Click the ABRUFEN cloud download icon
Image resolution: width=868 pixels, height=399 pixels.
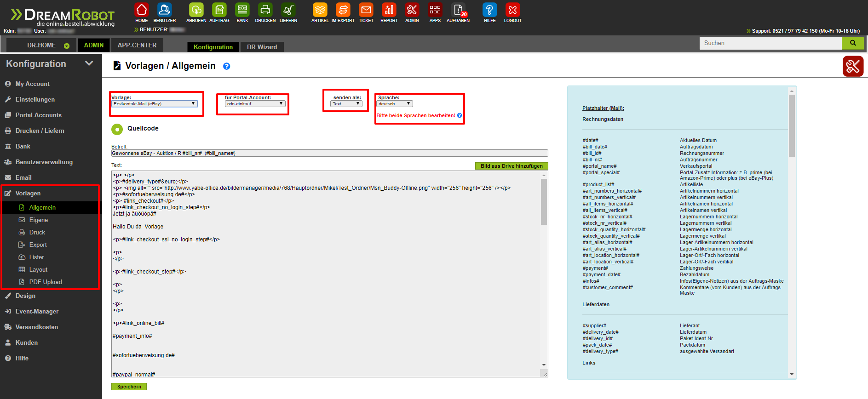(196, 10)
